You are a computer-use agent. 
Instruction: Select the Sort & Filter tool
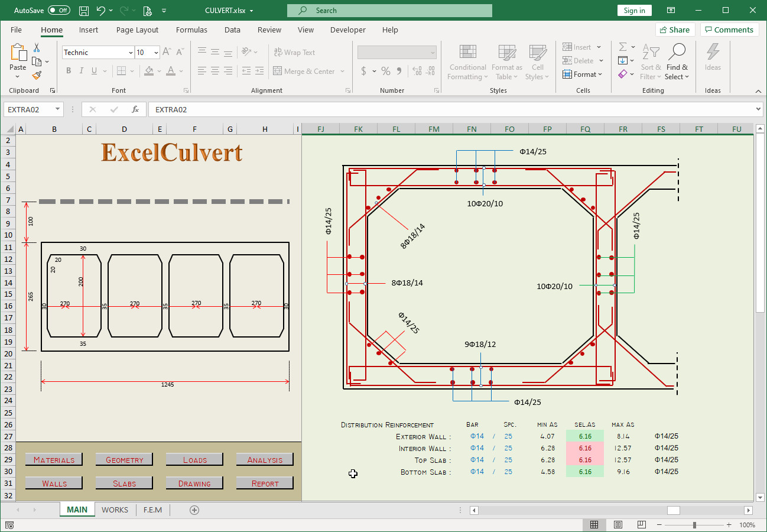click(x=651, y=62)
